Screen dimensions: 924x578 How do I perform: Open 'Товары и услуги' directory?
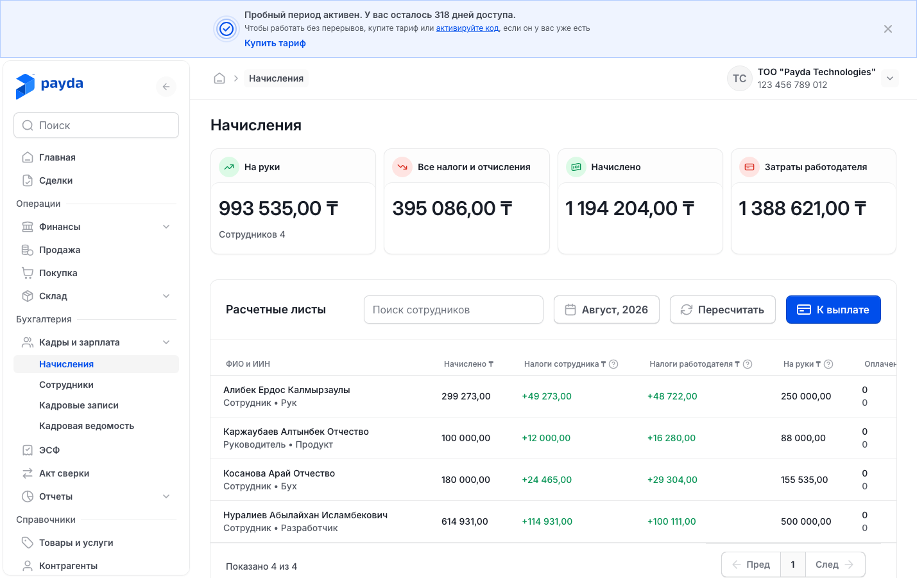click(x=96, y=543)
